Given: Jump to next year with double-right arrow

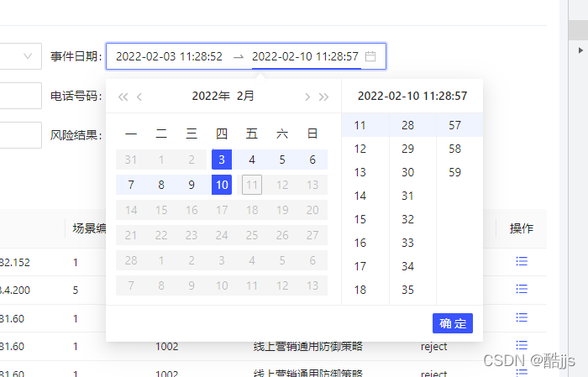Looking at the screenshot, I should [323, 97].
